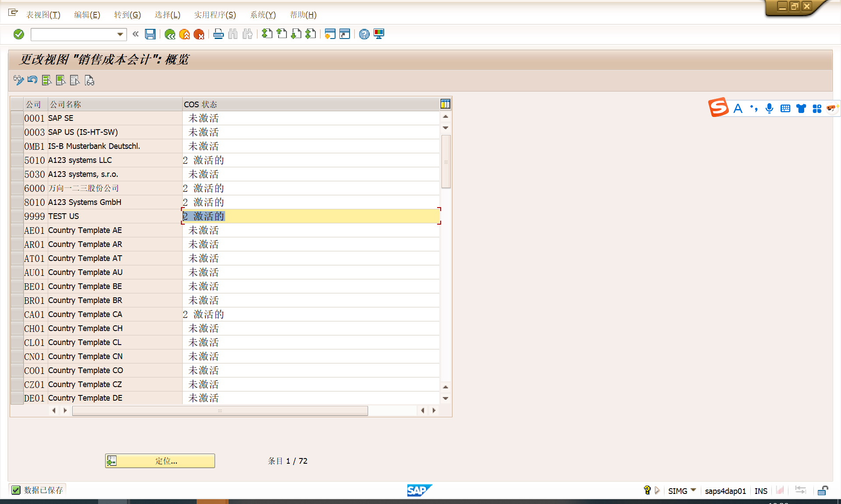Open the 转到(G) menu

[127, 15]
